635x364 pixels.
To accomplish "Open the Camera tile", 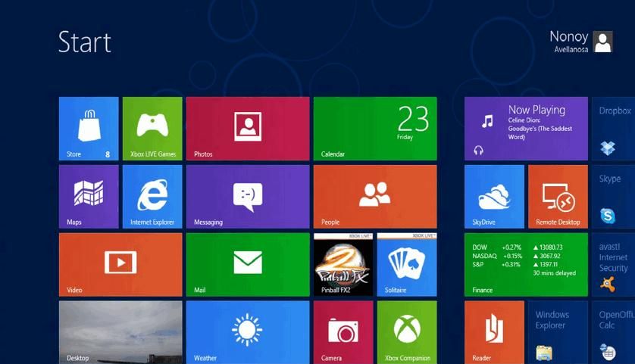I will click(x=343, y=332).
